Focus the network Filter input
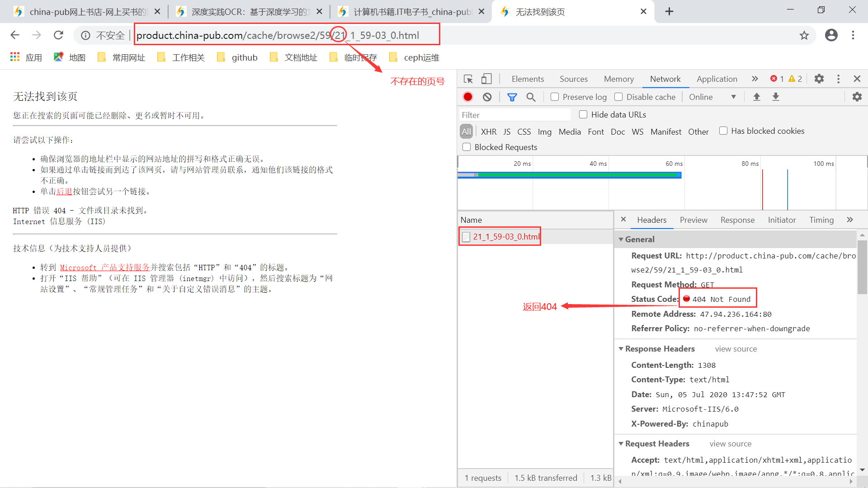The image size is (868, 488). [515, 115]
